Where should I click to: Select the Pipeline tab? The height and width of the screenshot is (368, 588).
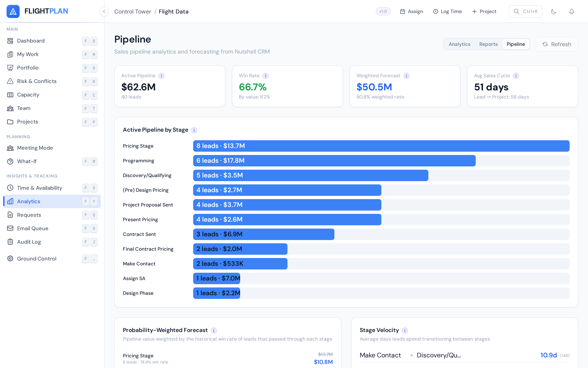point(516,44)
